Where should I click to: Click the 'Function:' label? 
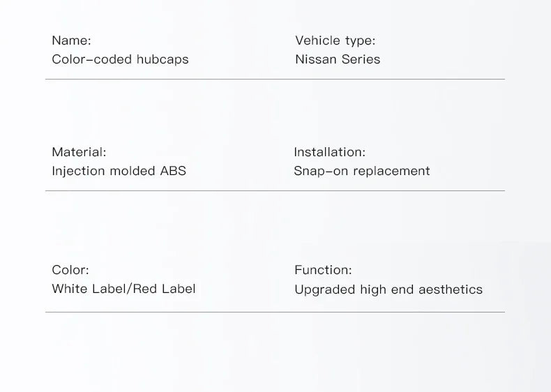323,270
